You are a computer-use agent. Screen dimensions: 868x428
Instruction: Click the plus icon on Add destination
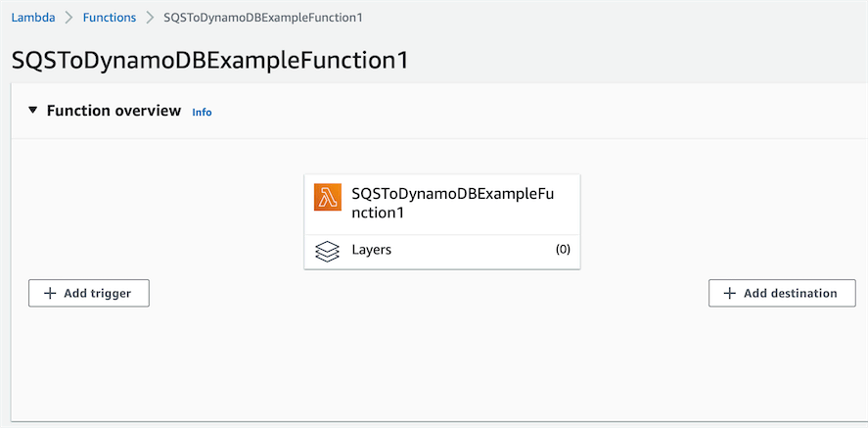(729, 293)
